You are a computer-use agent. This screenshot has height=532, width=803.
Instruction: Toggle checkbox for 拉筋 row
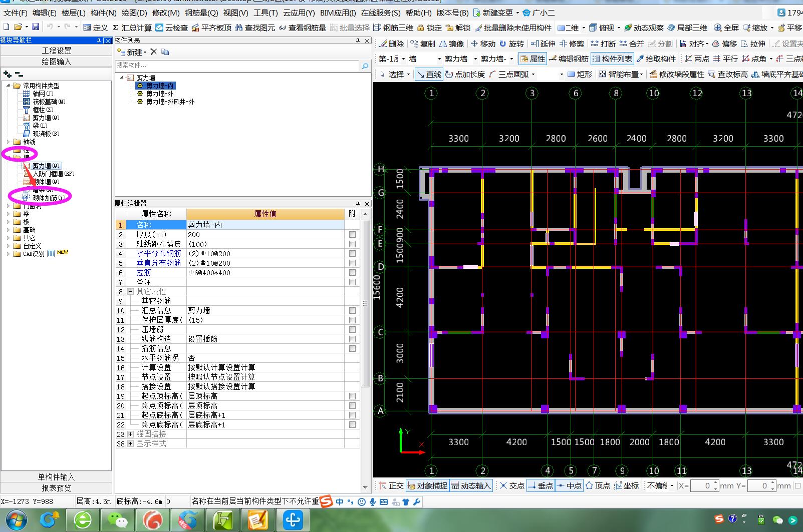point(352,272)
